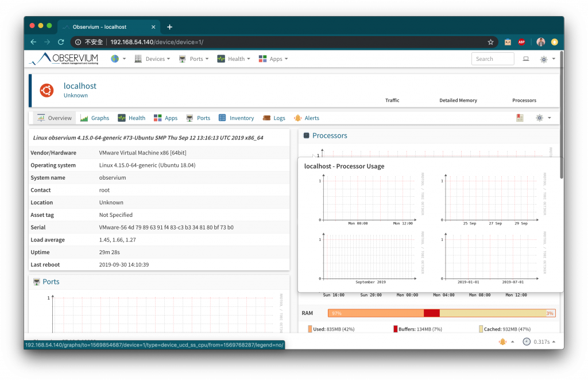Expand the navbar gear dropdown caret
The height and width of the screenshot is (381, 588).
(554, 59)
